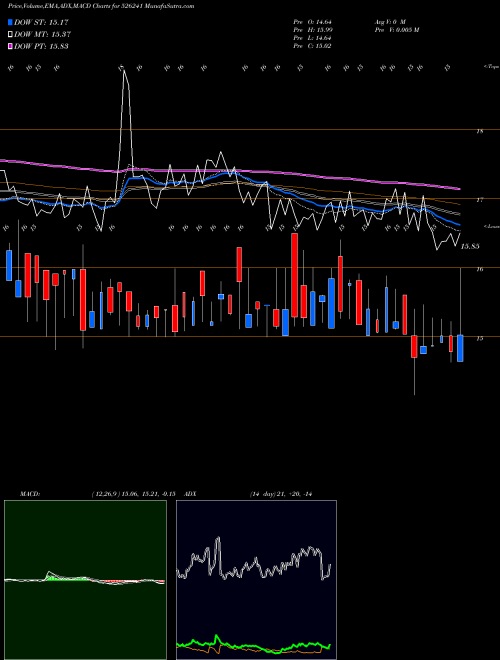Click the tallest red candlestick body
Image resolution: width=500 pixels, height=660 pixels.
(295, 275)
